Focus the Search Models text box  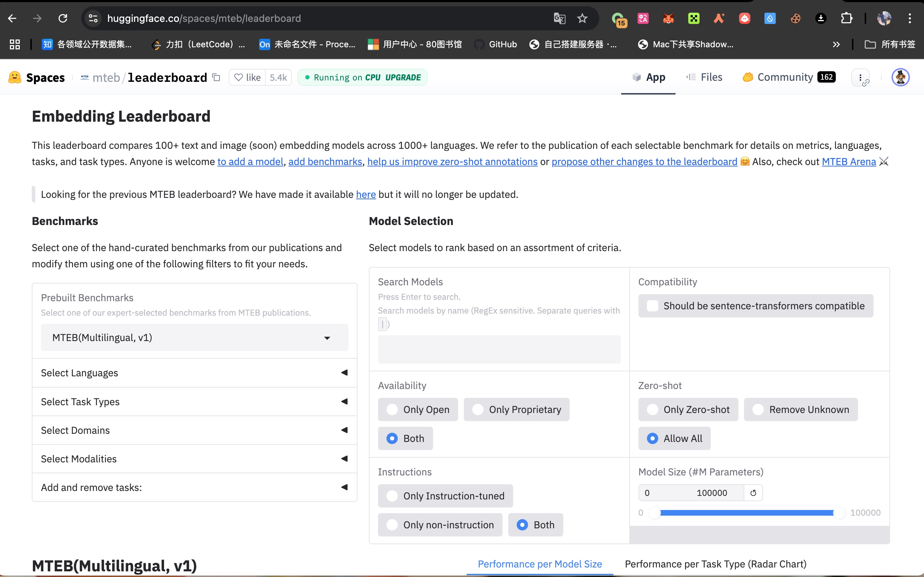pyautogui.click(x=499, y=349)
